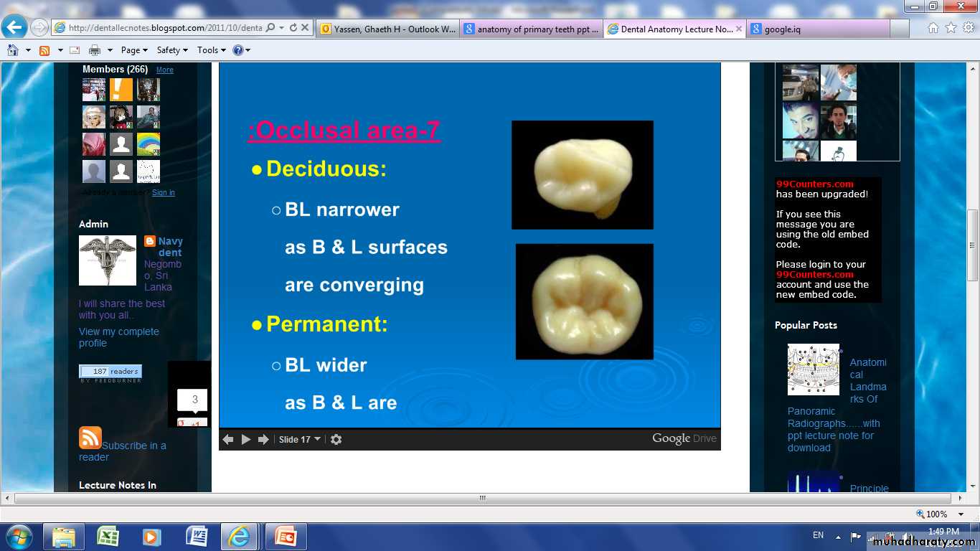Open the Slide 17 dropdown selector
Viewport: 980px width, 551px height.
300,439
